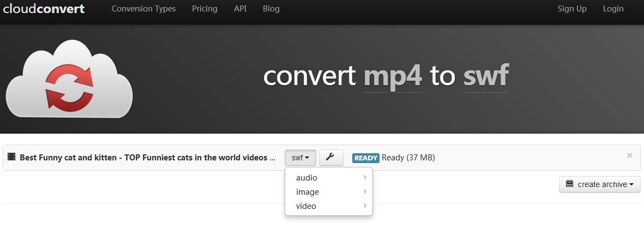Click the cloudconvert text logo
This screenshot has width=644, height=228.
[44, 9]
